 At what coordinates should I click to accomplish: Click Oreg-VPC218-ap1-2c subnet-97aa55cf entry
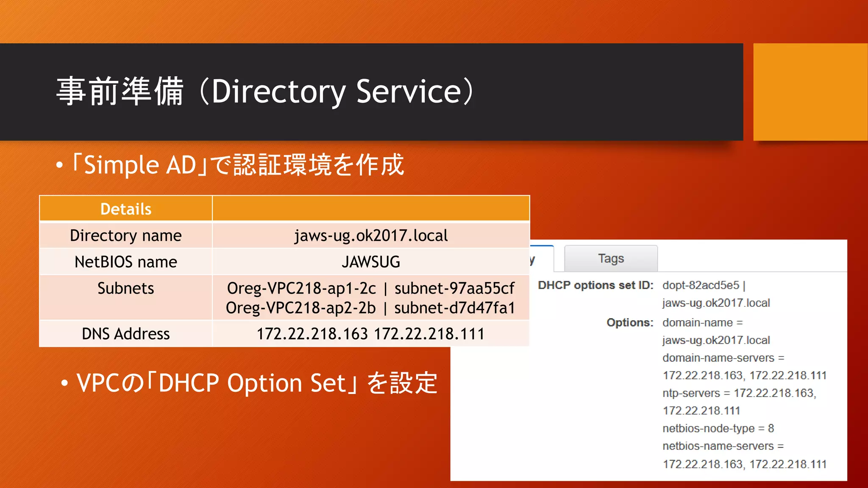click(371, 288)
